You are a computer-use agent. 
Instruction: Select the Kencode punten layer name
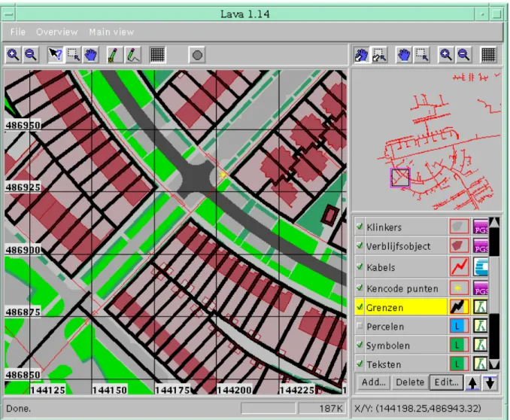click(x=402, y=288)
